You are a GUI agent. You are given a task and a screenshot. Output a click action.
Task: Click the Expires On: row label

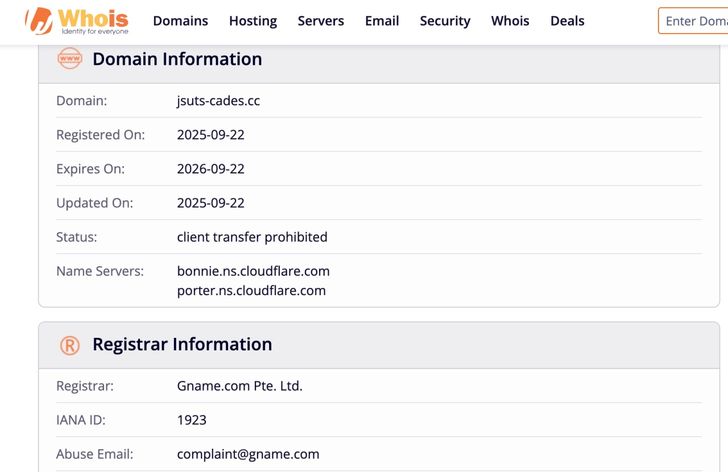pyautogui.click(x=91, y=168)
